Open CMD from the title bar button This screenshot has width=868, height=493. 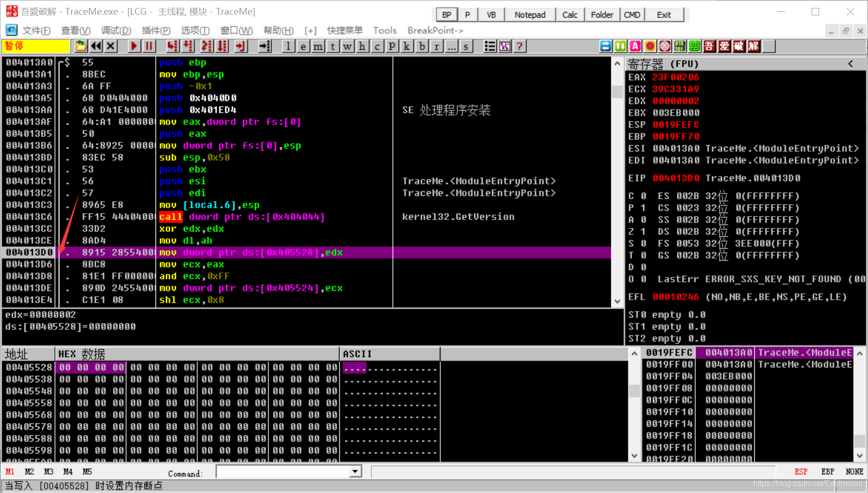[x=632, y=15]
